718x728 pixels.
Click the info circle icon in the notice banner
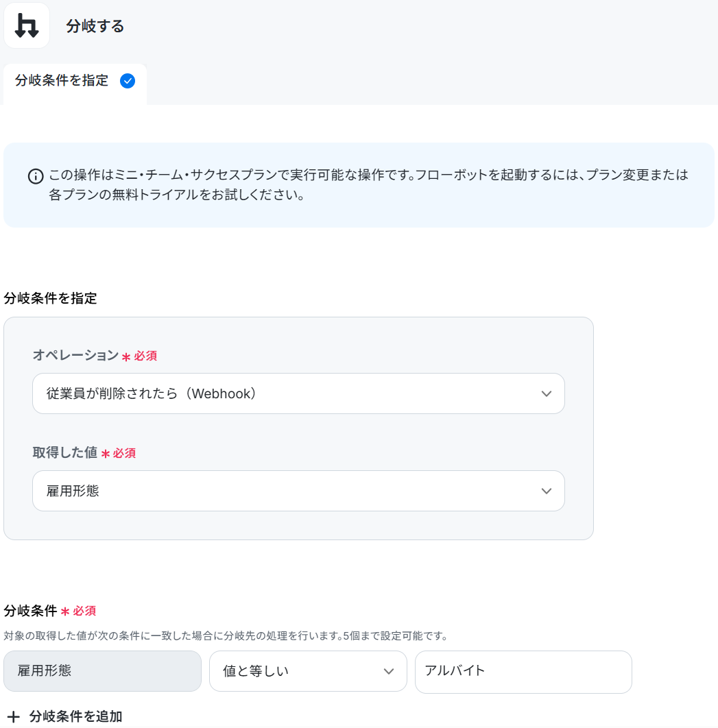(x=36, y=176)
